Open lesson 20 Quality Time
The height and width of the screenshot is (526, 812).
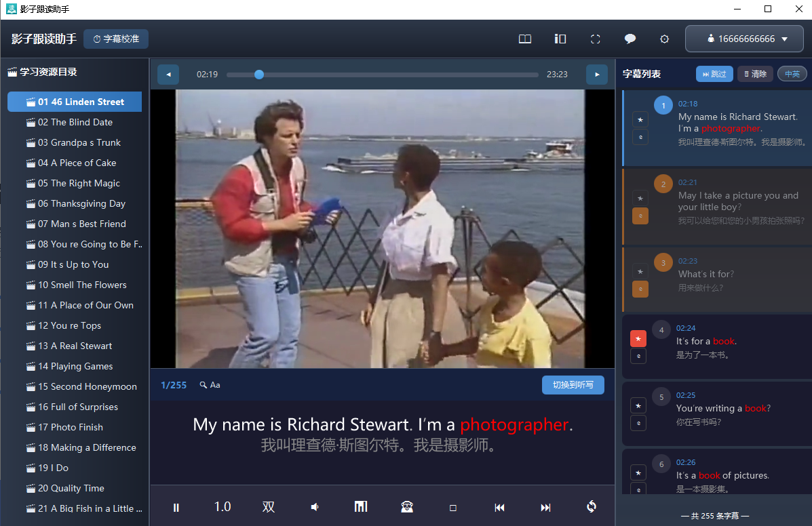point(75,488)
